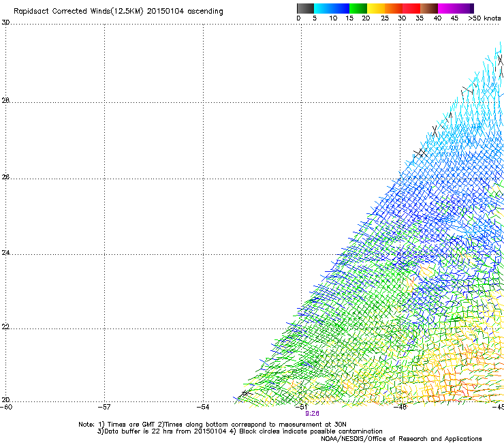This screenshot has height=443, width=504.
Task: Click the '20150104 ascending' title date
Action: point(185,12)
